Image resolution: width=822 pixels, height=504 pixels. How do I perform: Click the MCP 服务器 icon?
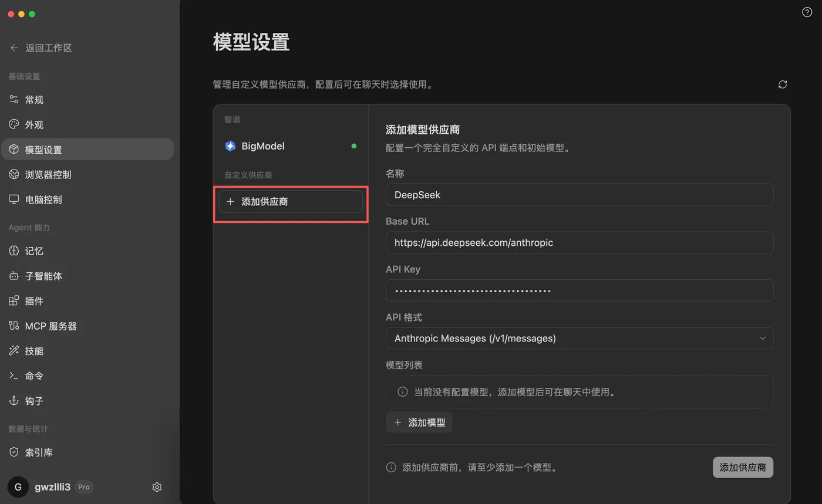coord(14,326)
